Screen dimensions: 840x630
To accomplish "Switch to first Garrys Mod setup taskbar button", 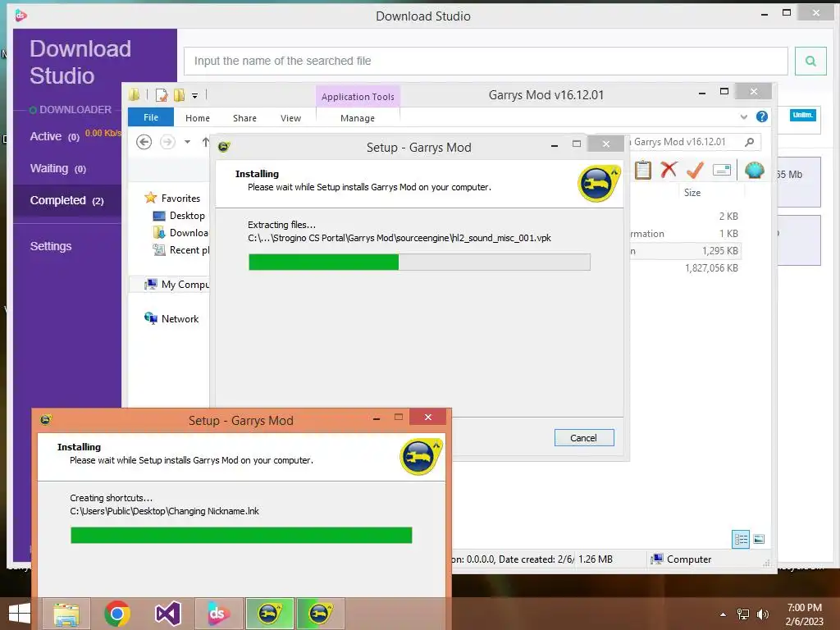I will (x=269, y=614).
